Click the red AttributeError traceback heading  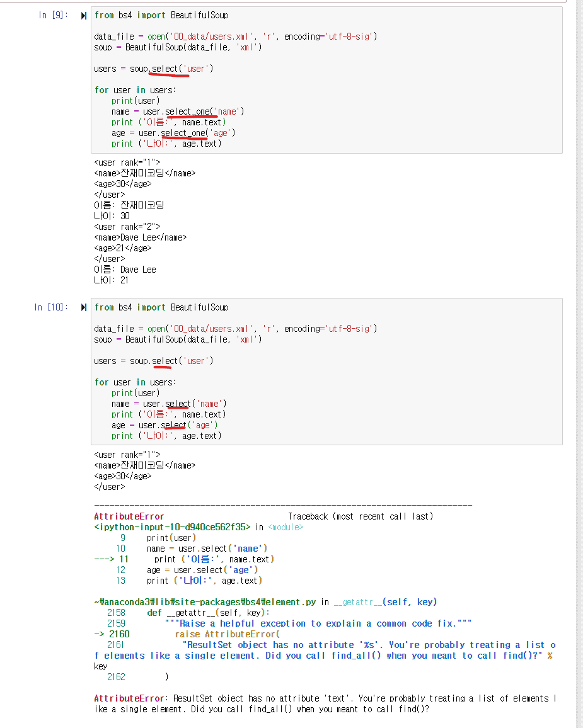pyautogui.click(x=129, y=516)
